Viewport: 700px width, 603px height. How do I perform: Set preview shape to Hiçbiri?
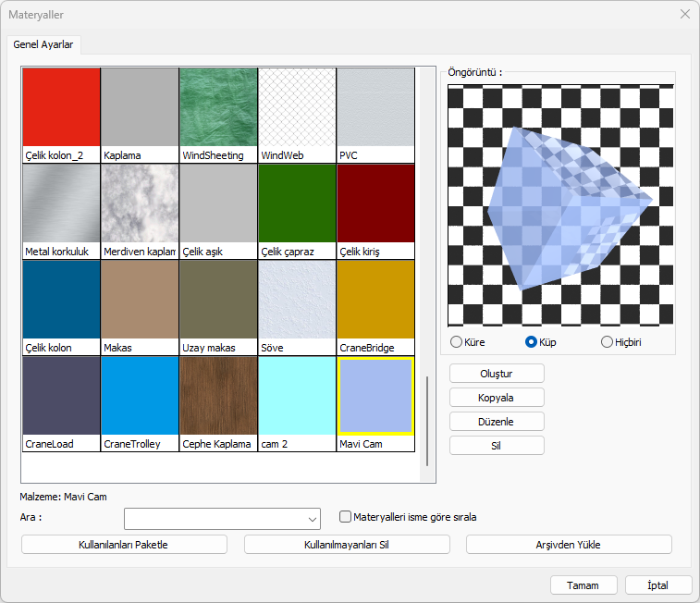608,342
